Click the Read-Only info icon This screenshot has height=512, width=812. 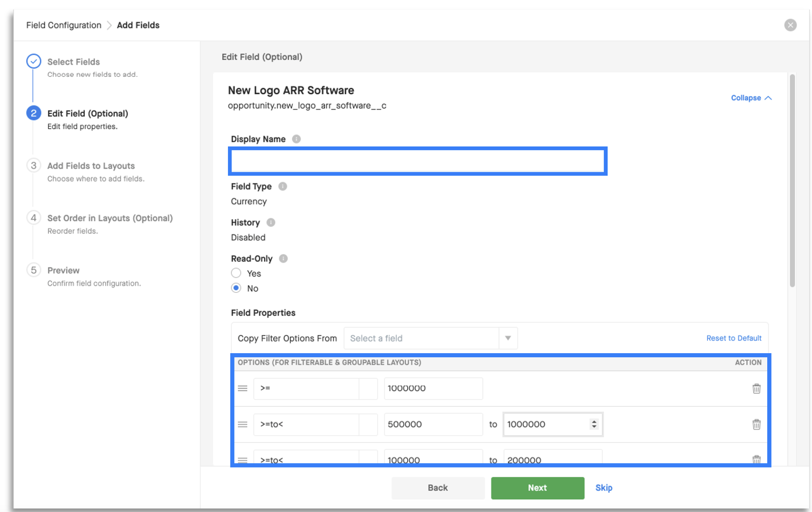[x=283, y=258]
